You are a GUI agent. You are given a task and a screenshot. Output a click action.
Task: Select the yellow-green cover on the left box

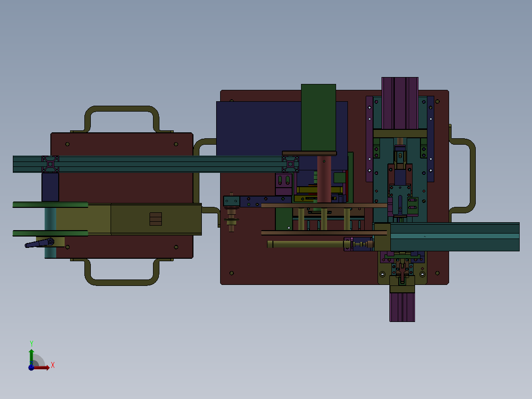point(129,219)
